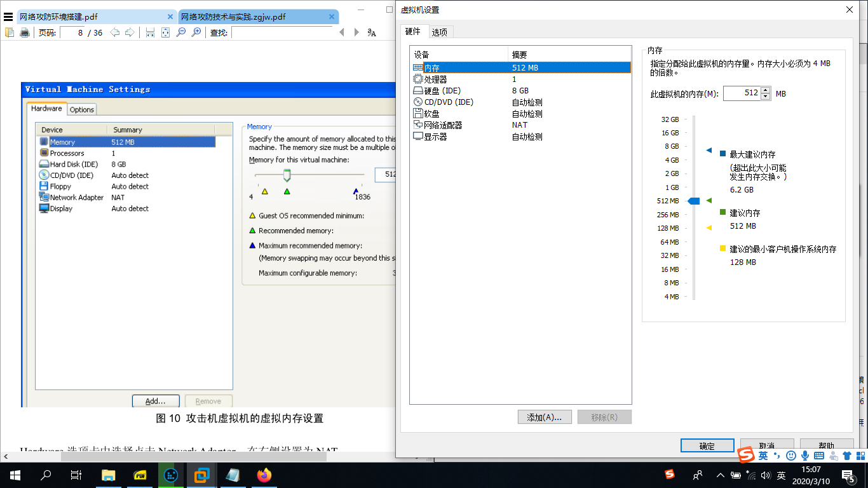Image resolution: width=868 pixels, height=488 pixels.
Task: Click the PDF reader taskbar icon
Action: pyautogui.click(x=140, y=475)
